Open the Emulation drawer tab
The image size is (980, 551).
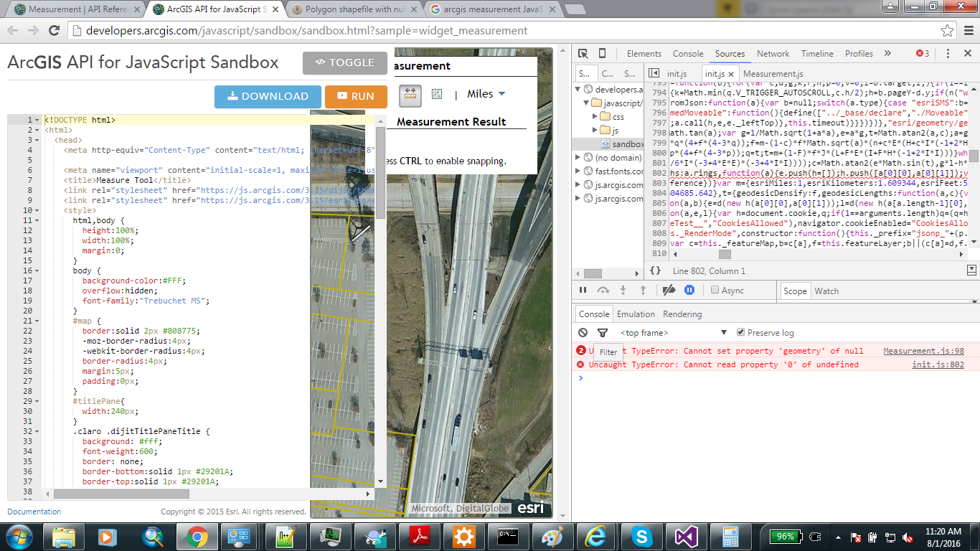pos(636,314)
